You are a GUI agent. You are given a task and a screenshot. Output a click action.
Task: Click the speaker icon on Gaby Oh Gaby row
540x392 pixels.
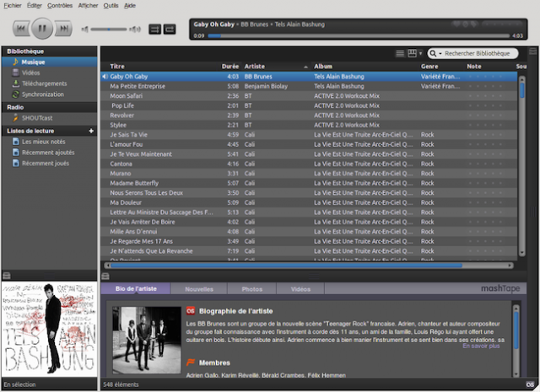[105, 77]
